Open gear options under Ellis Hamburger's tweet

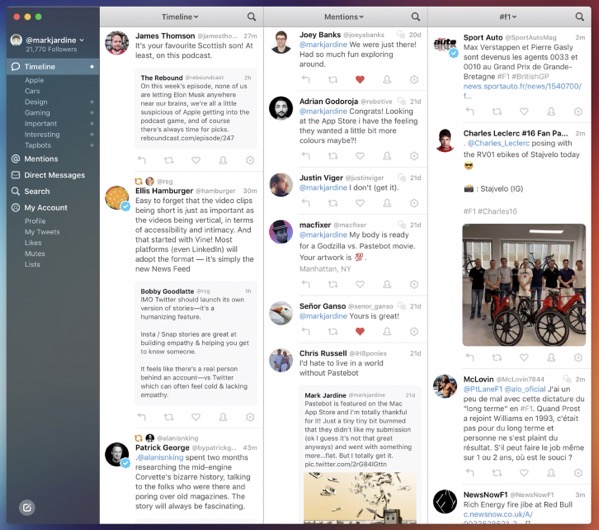pyautogui.click(x=250, y=417)
